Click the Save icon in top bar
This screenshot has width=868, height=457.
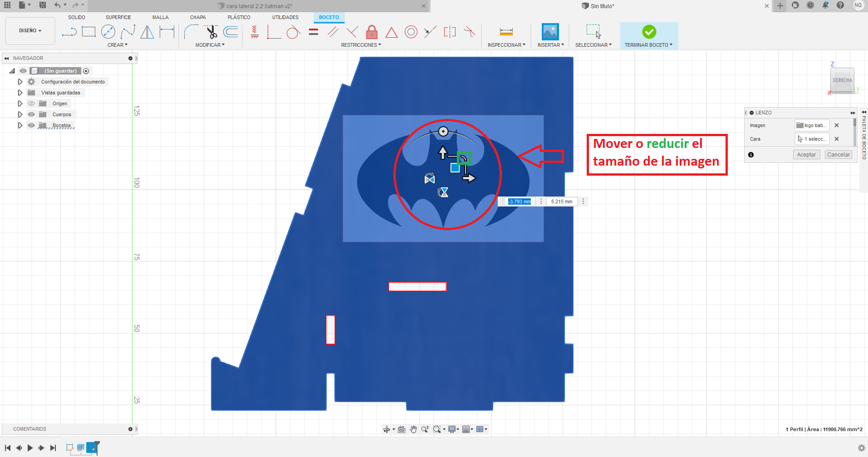click(43, 5)
